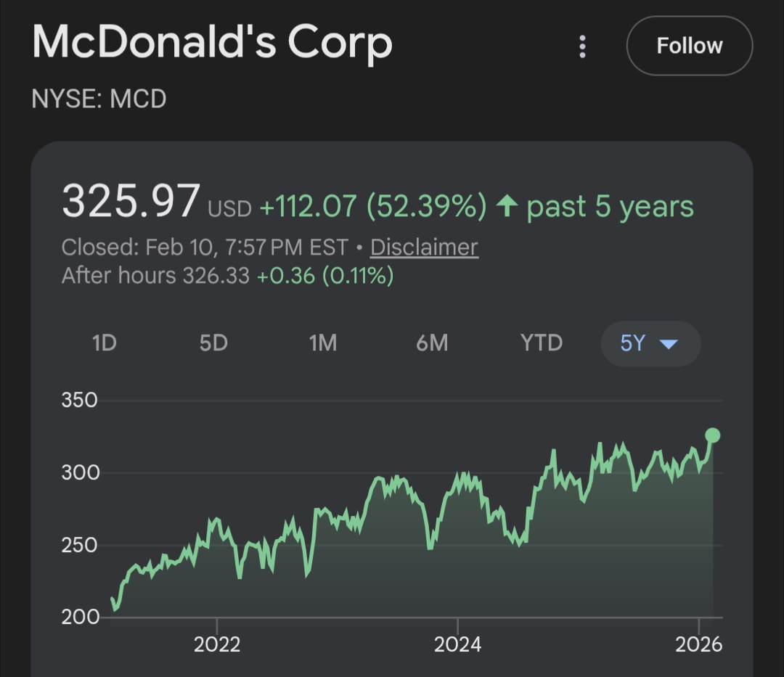Click the NYSE: MCD ticker text
Image resolution: width=784 pixels, height=677 pixels.
point(99,99)
